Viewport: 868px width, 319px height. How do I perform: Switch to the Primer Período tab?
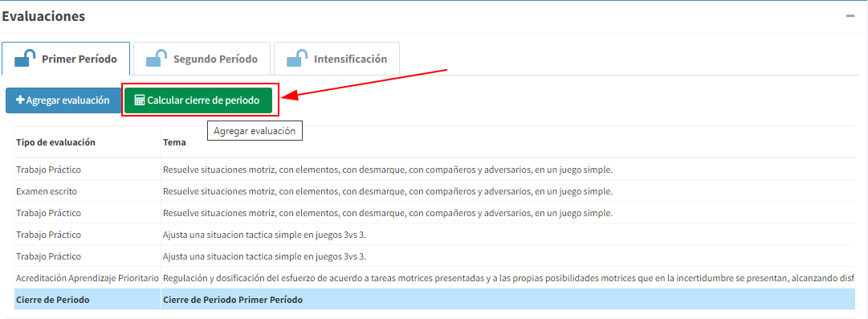pos(66,59)
